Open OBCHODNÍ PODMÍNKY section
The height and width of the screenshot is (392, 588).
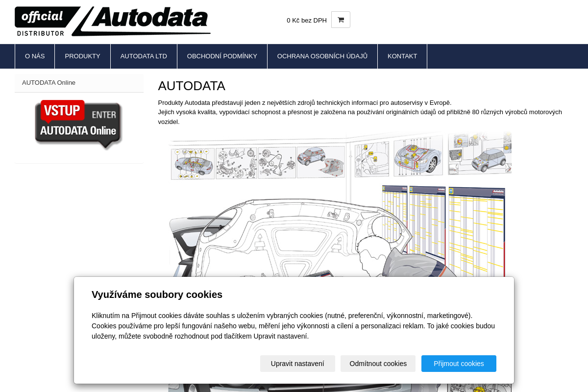click(222, 56)
